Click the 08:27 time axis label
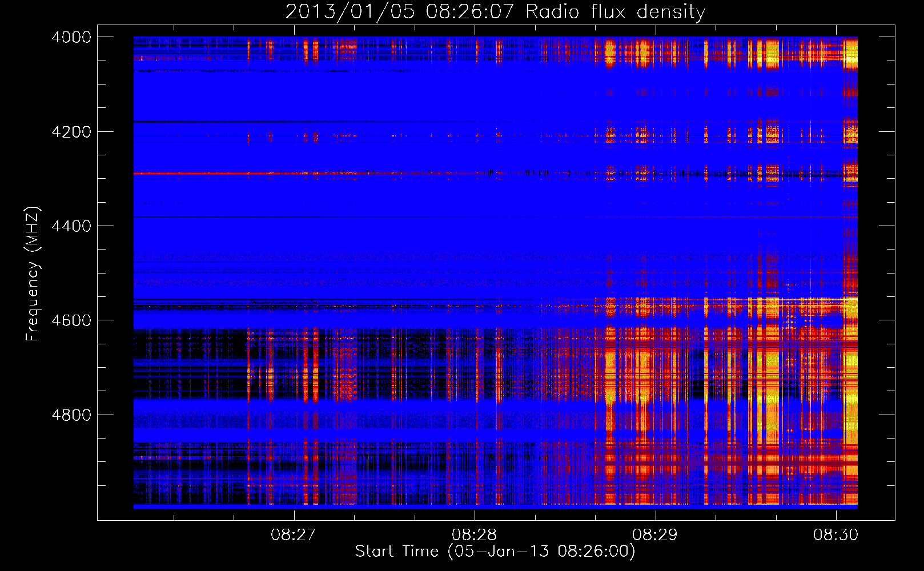 coord(294,534)
